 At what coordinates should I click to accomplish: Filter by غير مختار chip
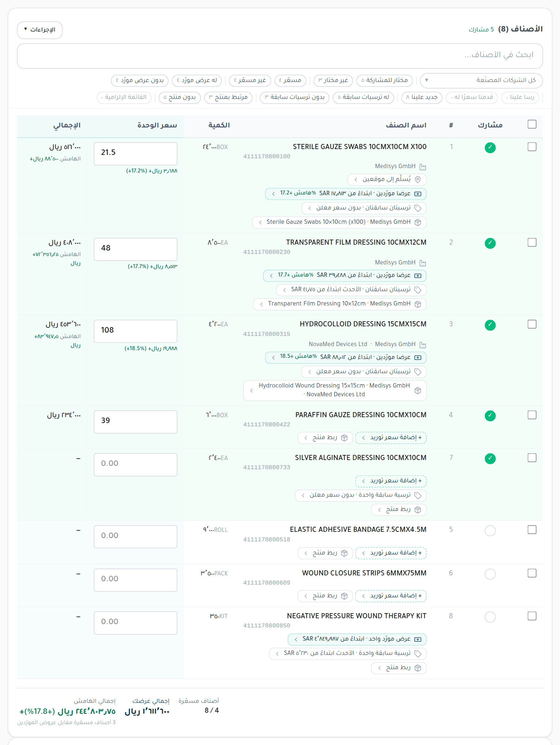point(333,80)
